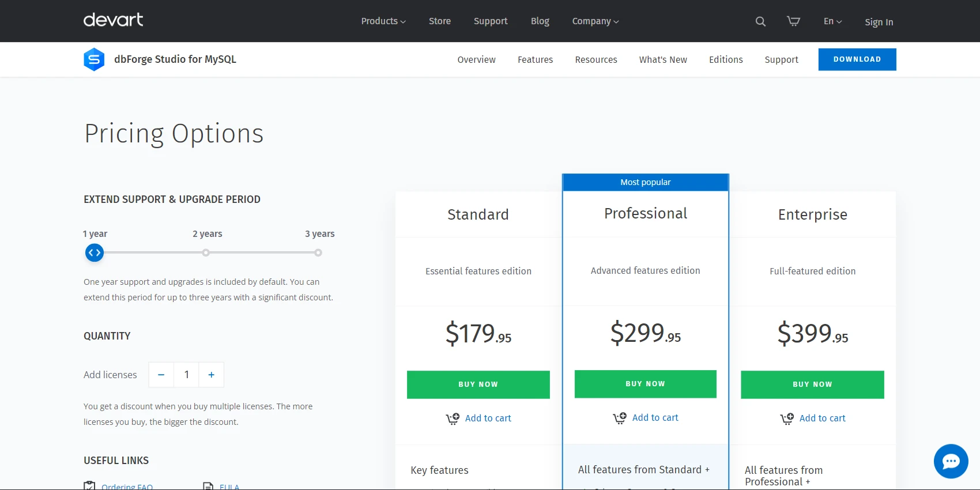This screenshot has height=490, width=980.
Task: Click the Key features heading
Action: click(439, 470)
